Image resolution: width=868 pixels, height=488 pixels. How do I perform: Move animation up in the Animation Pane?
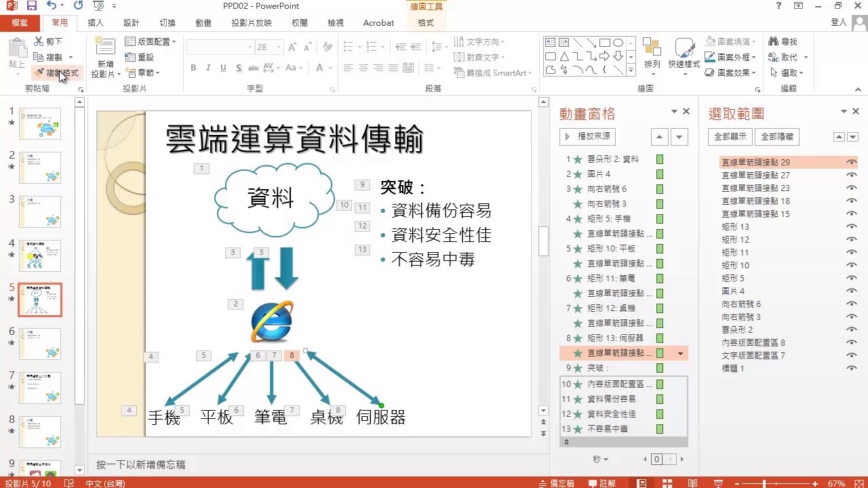point(659,137)
